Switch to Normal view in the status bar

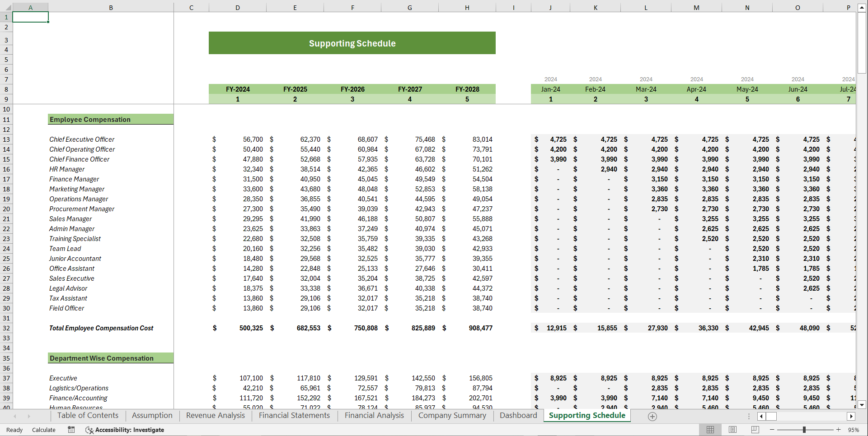tap(710, 430)
